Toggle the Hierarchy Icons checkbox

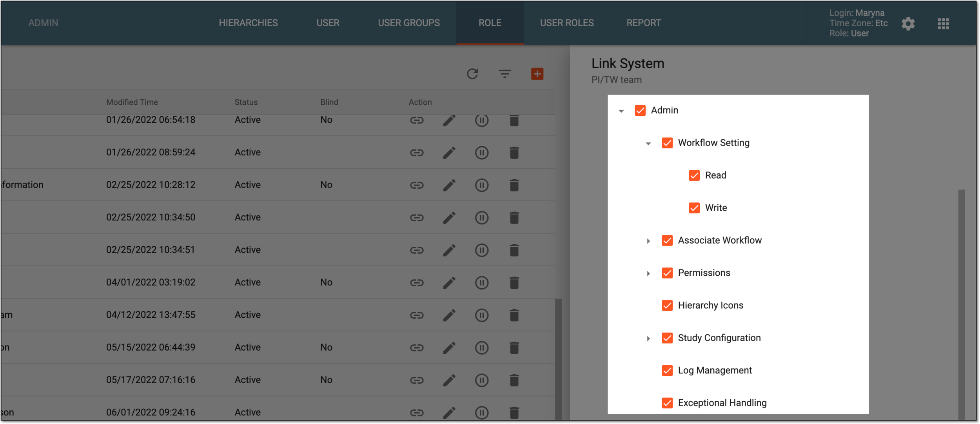point(667,306)
